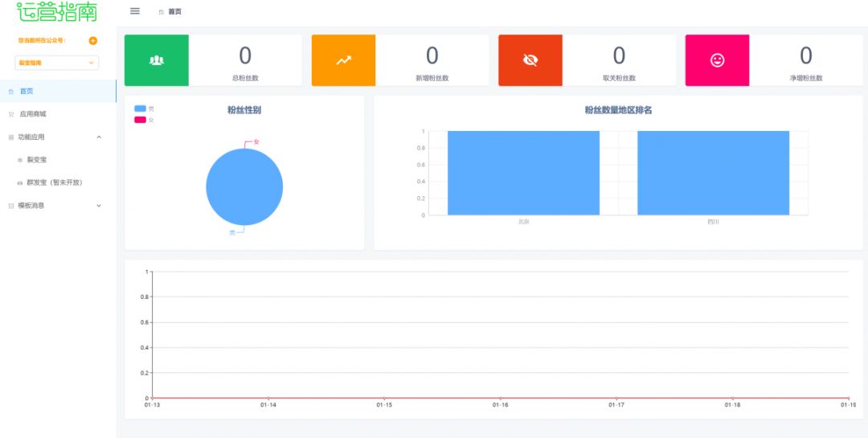Click the red crossed-eye unfollow icon
868x438 pixels.
[x=530, y=60]
